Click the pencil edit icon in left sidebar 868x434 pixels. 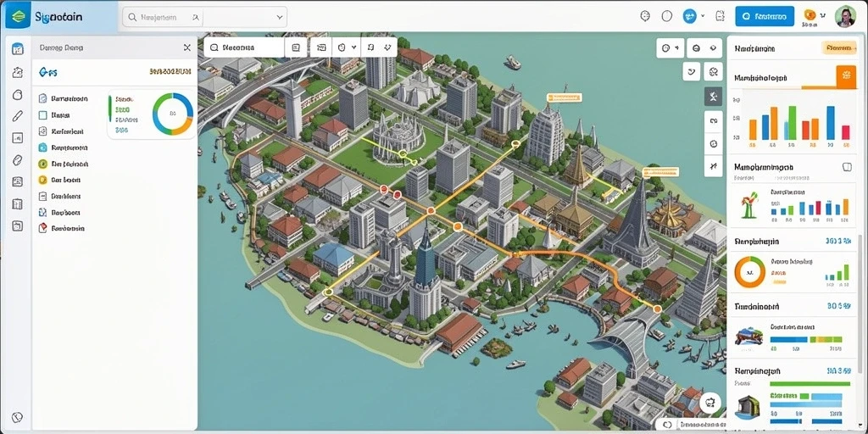(17, 116)
